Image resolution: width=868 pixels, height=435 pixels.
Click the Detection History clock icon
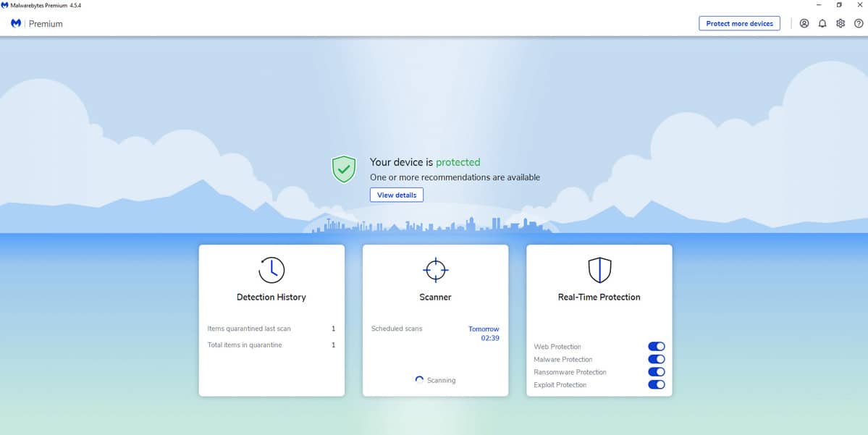tap(271, 270)
